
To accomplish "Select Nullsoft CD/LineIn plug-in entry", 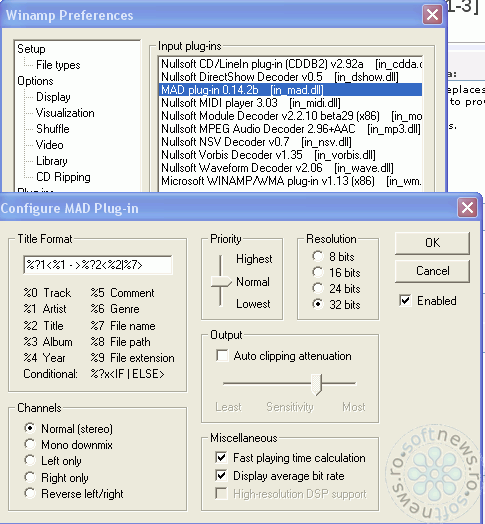I will (x=290, y=63).
